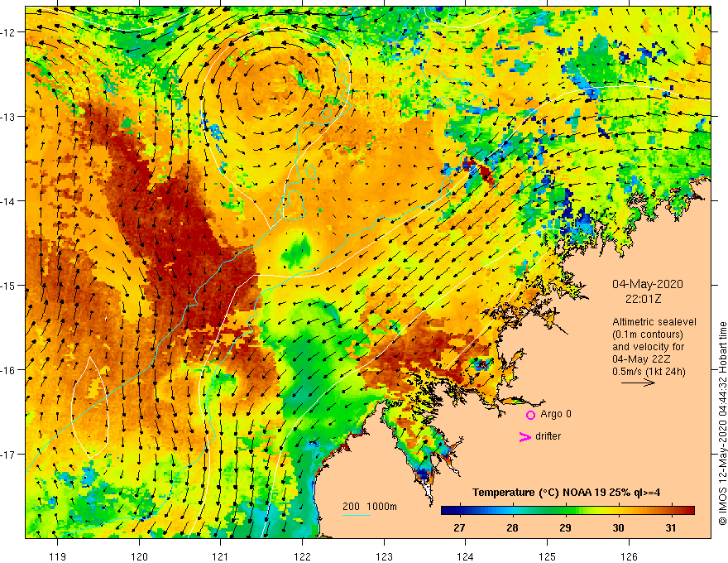Click the 'and velocity for' text
Screen dimensions: 728x563
click(x=648, y=347)
